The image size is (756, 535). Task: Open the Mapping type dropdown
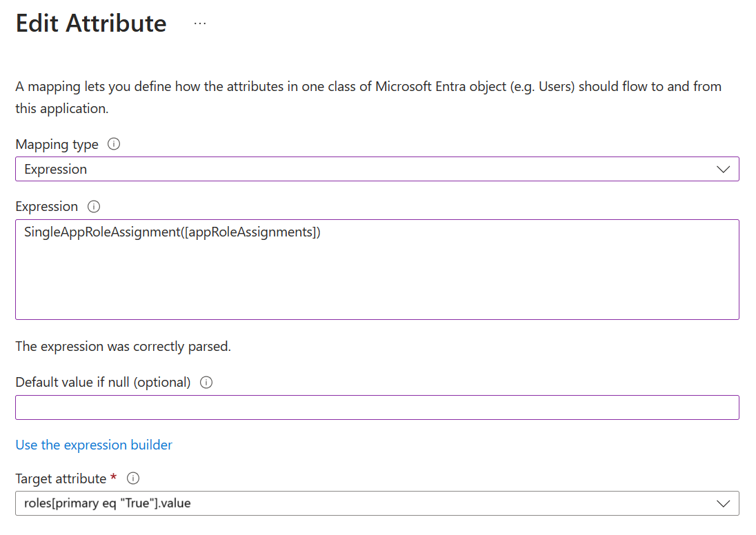[377, 169]
